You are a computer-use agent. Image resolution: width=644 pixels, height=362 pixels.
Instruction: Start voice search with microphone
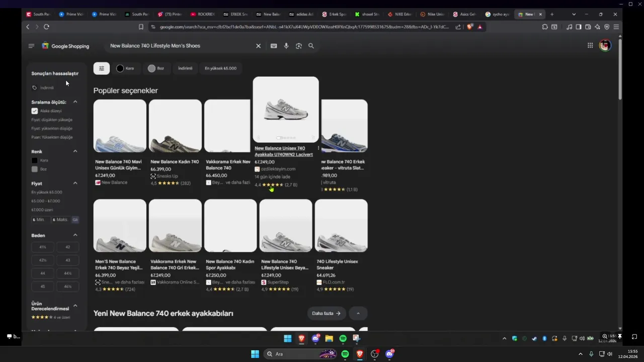tap(286, 46)
